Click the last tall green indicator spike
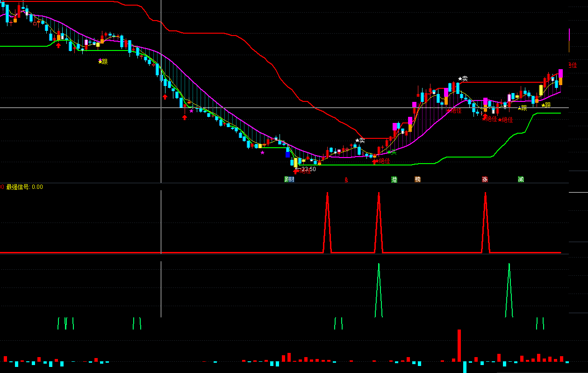588x373 pixels. [x=509, y=290]
